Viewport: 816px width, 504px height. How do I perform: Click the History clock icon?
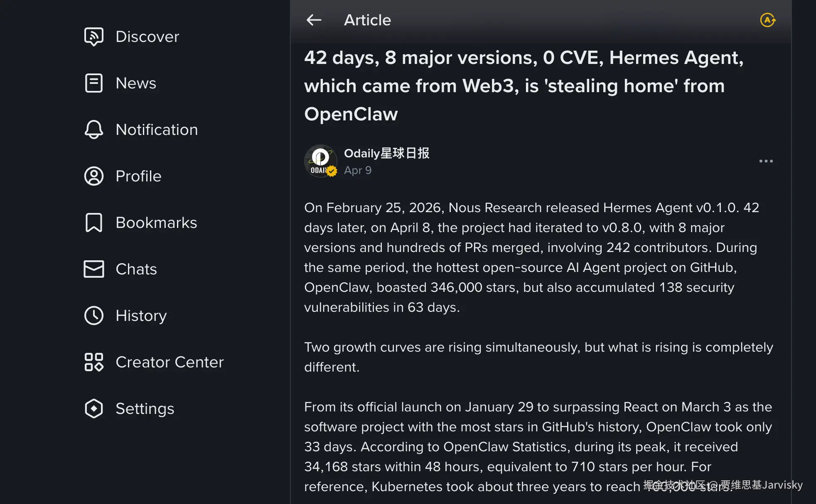click(94, 316)
